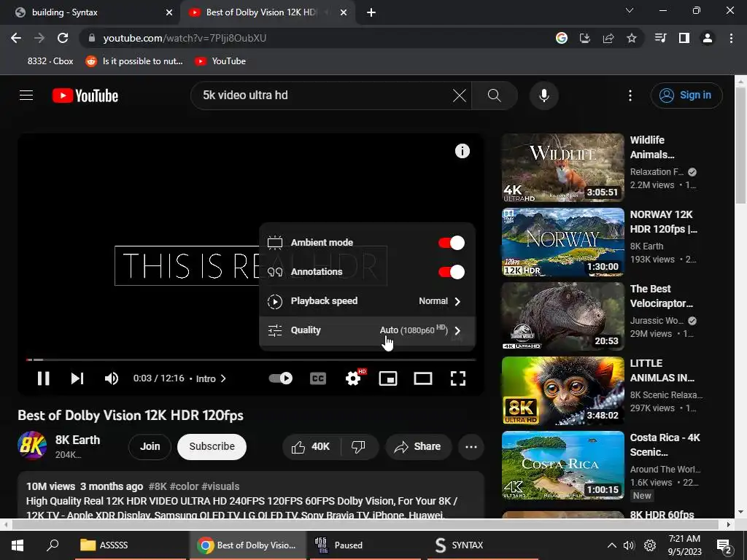Click the video info card icon
This screenshot has width=747, height=560.
tap(462, 151)
